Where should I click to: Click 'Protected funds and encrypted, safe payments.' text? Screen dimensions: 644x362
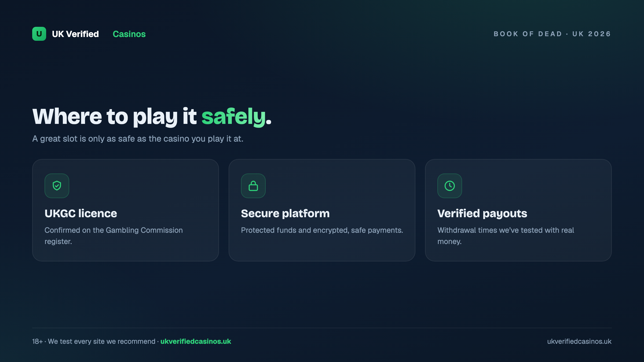click(x=322, y=230)
